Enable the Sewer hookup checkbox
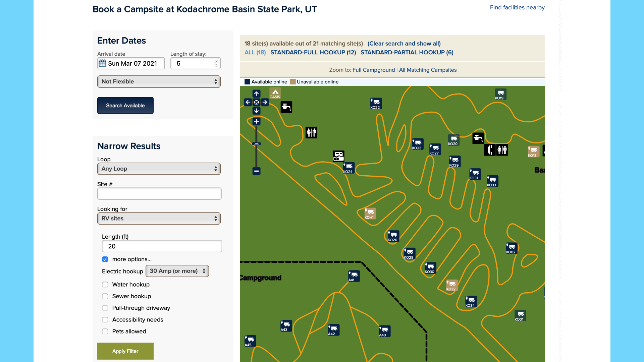644x362 pixels. [105, 296]
